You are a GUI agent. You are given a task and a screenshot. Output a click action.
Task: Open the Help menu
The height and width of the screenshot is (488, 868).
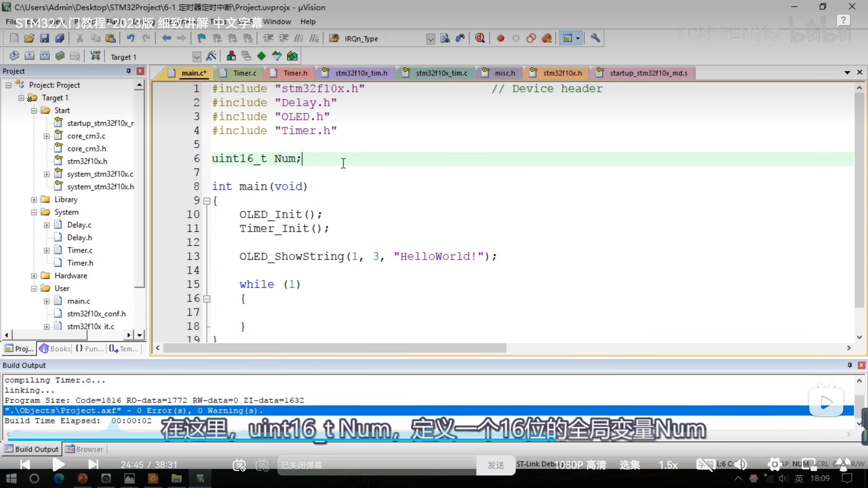[x=308, y=22]
